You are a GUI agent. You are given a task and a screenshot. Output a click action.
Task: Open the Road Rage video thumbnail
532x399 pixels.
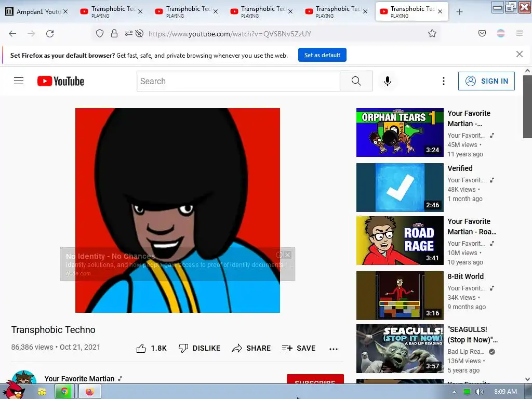coord(400,240)
